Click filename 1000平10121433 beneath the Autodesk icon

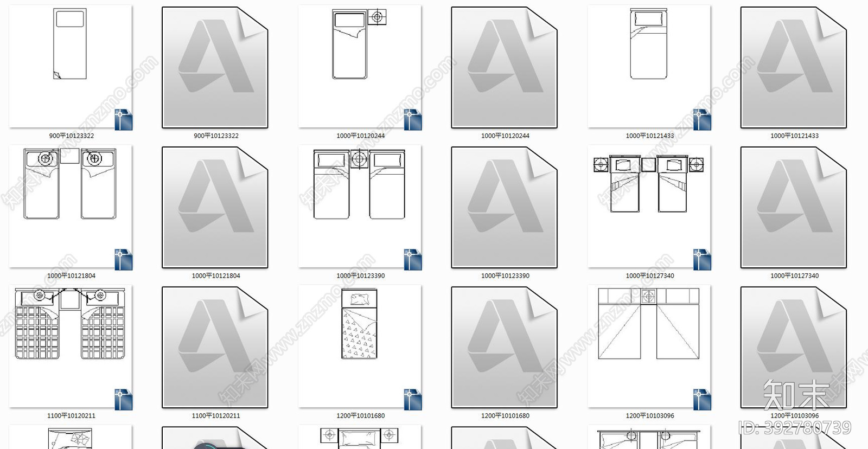tap(795, 136)
